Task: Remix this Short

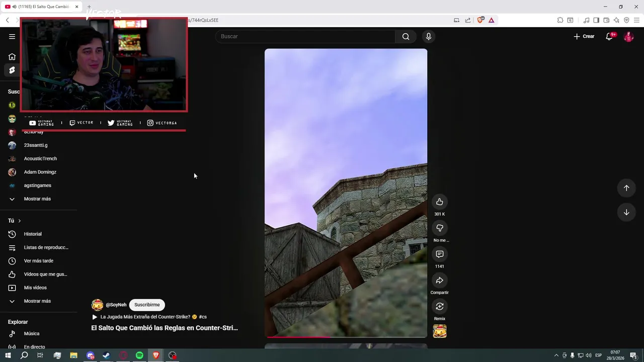Action: point(440,306)
